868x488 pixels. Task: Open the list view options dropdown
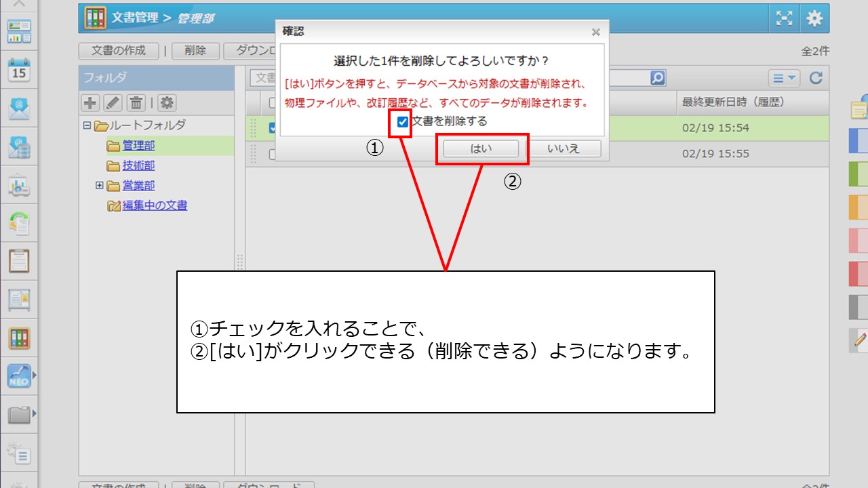[785, 79]
